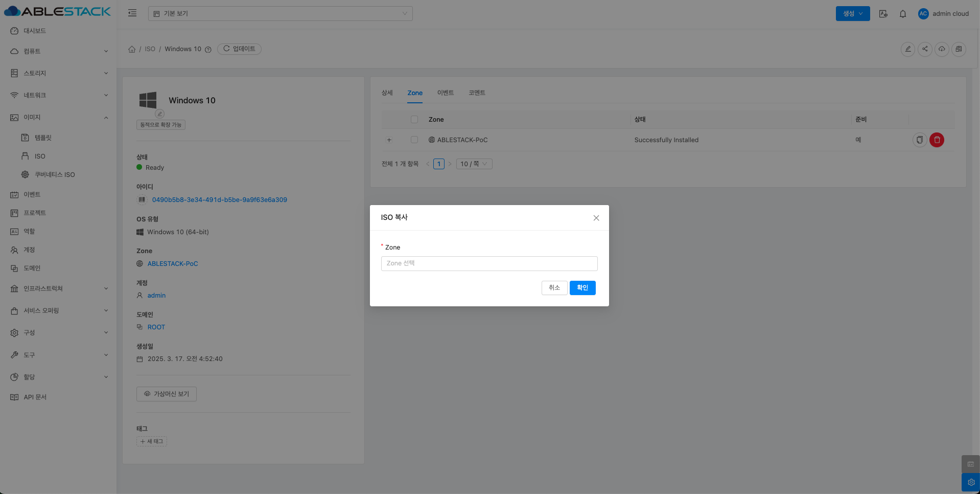Open the 쿠버네티스 ISO sidebar item

(x=55, y=174)
